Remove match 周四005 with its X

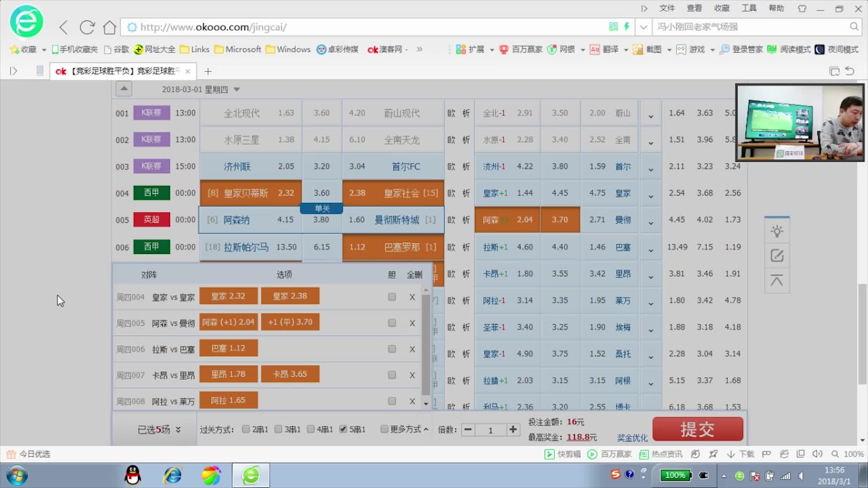pos(412,323)
